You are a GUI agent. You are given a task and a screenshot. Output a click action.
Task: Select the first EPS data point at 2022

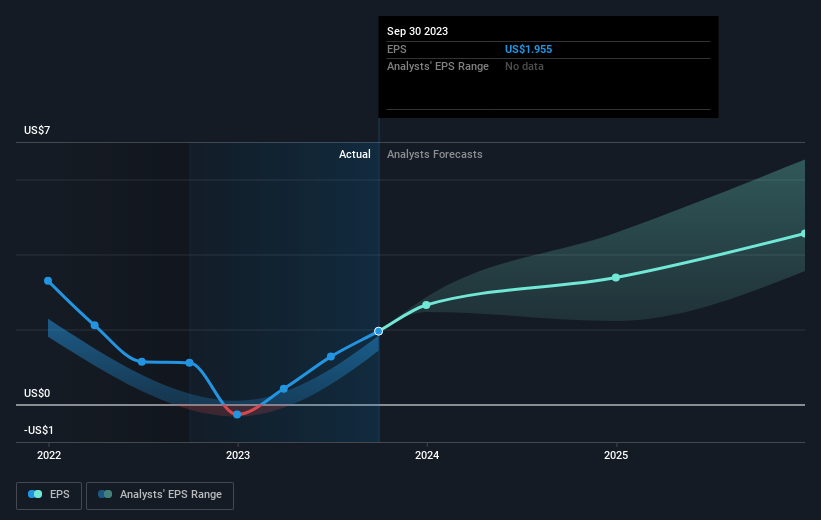click(48, 281)
